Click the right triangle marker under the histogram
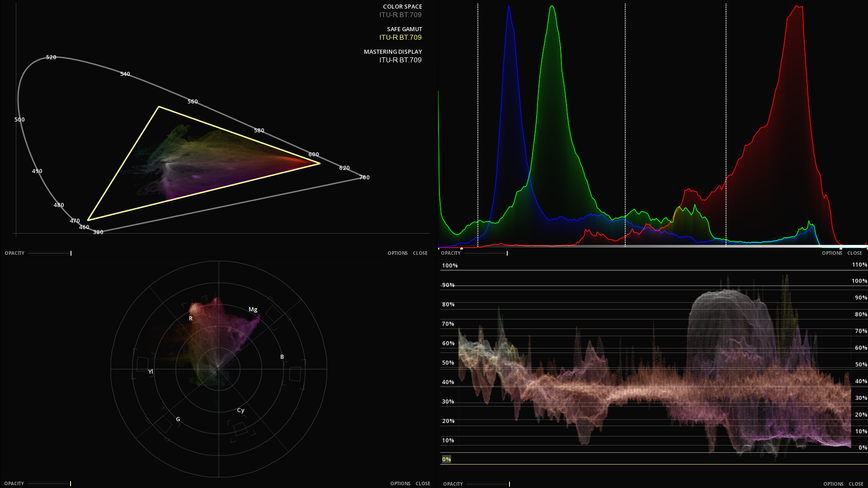 point(841,248)
